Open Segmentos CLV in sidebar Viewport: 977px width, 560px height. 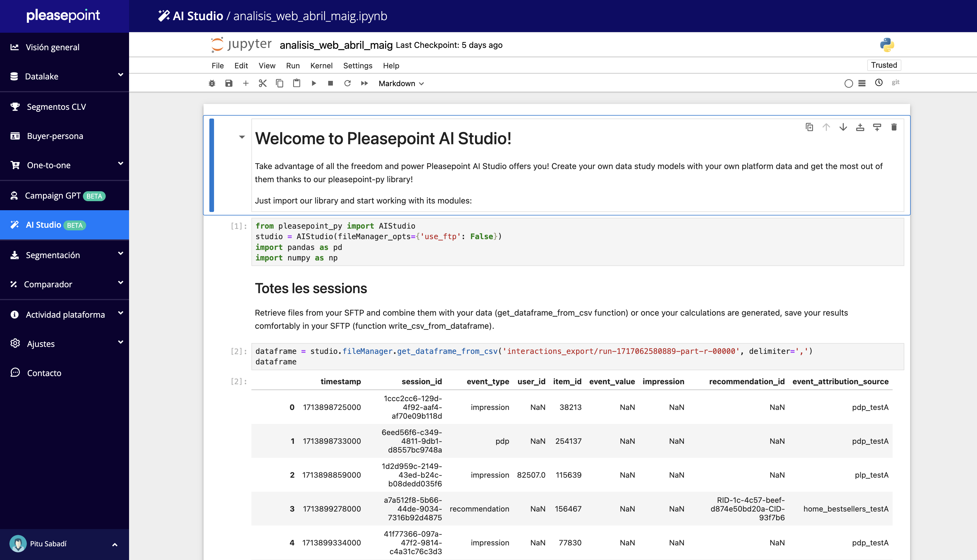point(56,107)
